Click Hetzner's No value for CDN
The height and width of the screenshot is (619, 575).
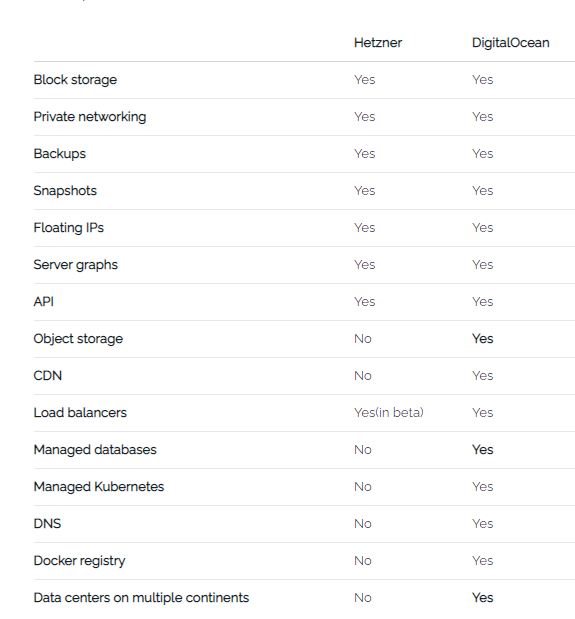(x=363, y=376)
